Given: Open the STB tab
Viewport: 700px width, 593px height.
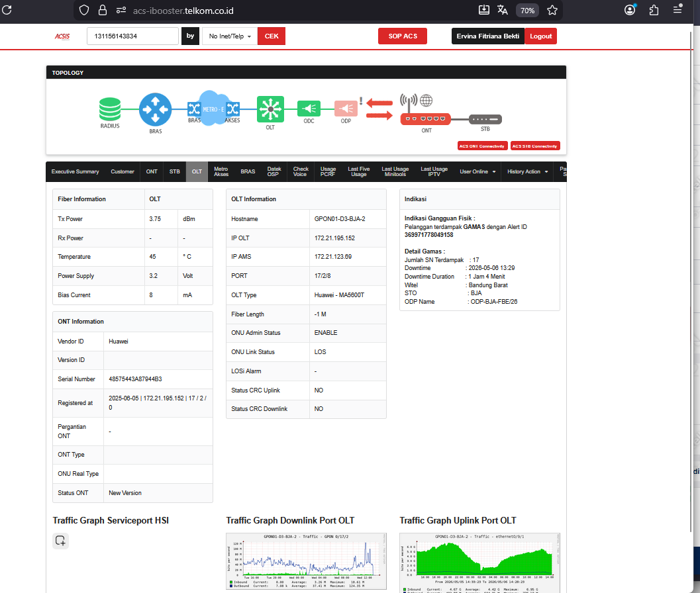Looking at the screenshot, I should [x=175, y=172].
